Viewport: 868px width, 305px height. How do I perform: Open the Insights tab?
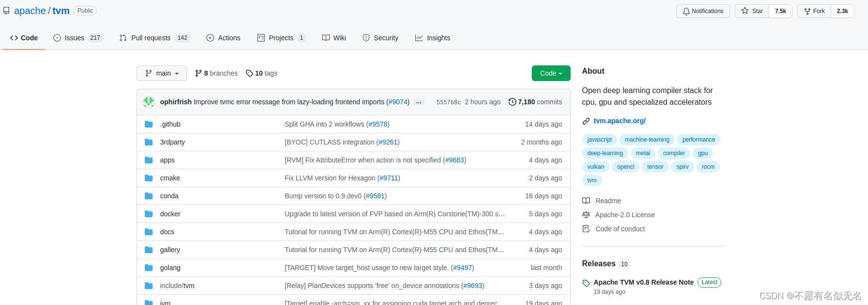click(x=433, y=38)
